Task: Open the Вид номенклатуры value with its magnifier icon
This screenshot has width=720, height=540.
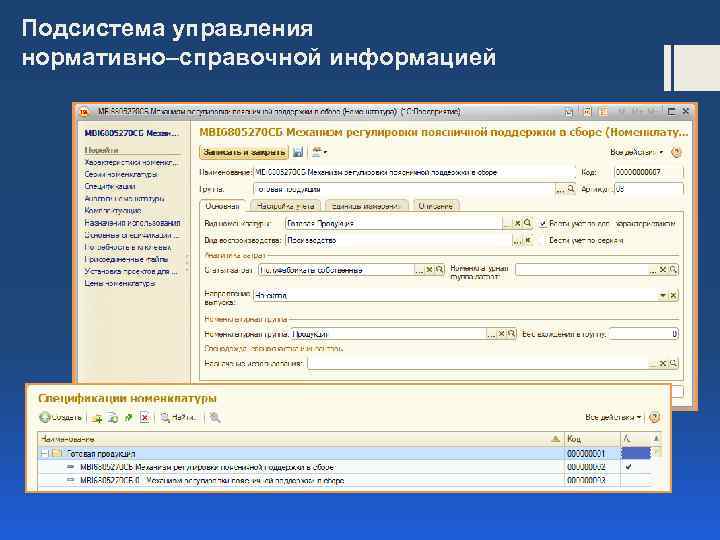Action: 528,223
